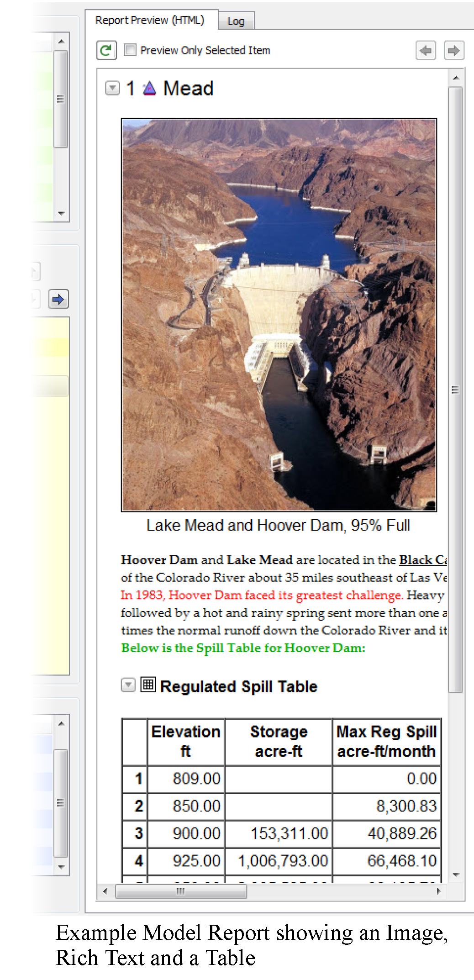Image resolution: width=474 pixels, height=980 pixels.
Task: Click the blue arrow button in left panel
Action: click(58, 300)
